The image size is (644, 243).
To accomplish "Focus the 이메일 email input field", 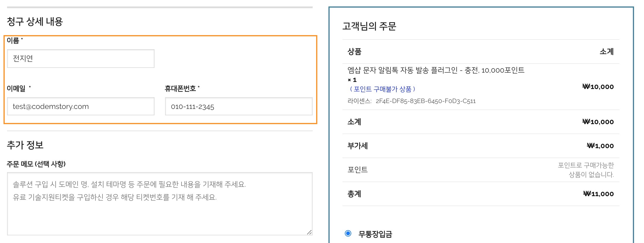I will point(80,106).
